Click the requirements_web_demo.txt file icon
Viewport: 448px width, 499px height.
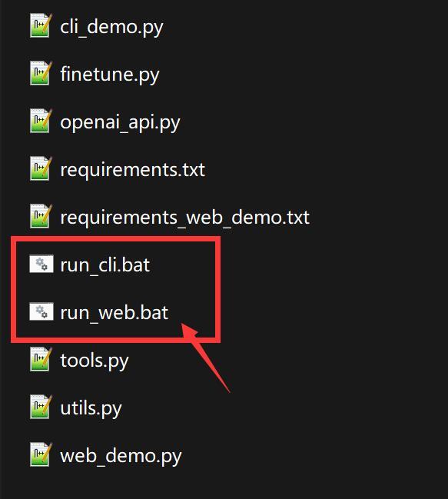pos(41,216)
